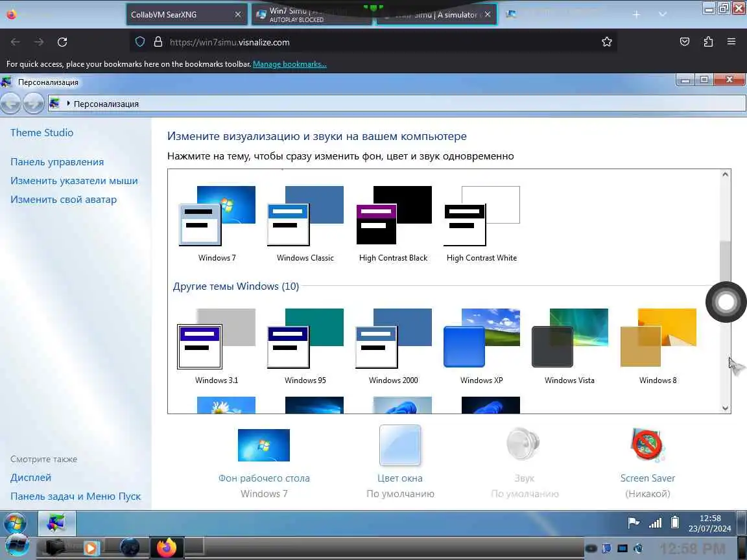
Task: Click the floating circular overlay button
Action: coord(726,302)
